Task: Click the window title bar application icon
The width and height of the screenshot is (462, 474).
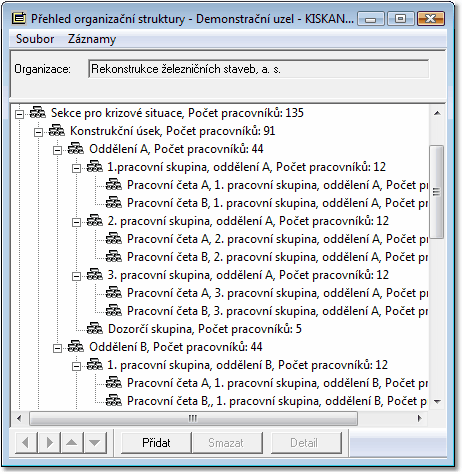Action: tap(19, 19)
